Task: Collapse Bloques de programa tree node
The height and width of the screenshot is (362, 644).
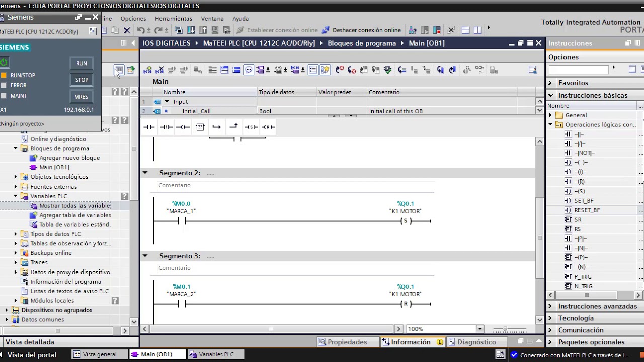Action: click(16, 148)
